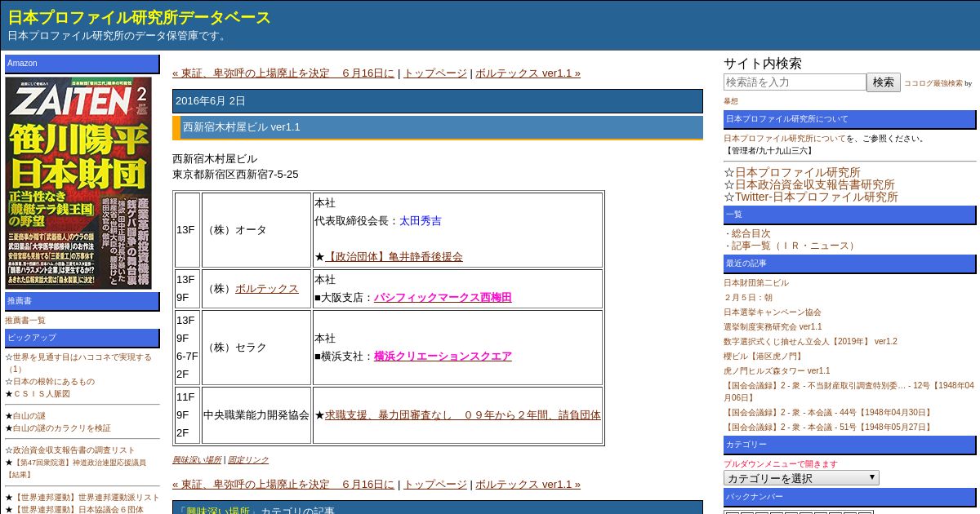Screen dimensions: 980x514
Task: Open 記事一覧（ＩＲ・ニュース） link
Action: point(794,246)
